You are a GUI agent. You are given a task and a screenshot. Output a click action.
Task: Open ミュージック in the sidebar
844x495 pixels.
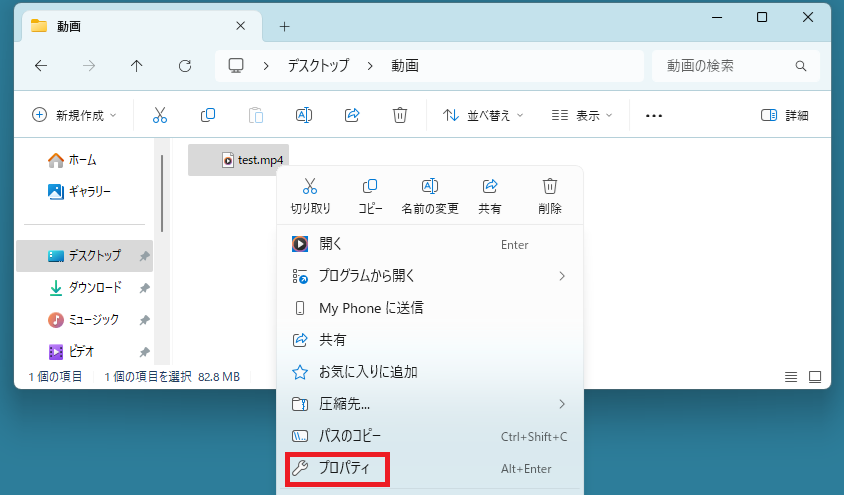tap(85, 320)
